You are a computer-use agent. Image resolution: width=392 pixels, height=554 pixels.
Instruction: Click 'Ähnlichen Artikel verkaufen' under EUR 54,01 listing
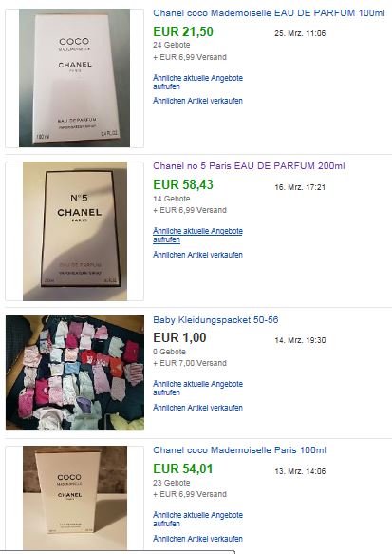pos(197,539)
